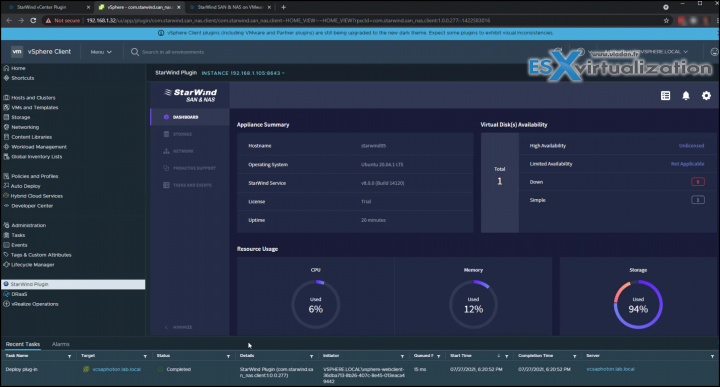Click the Not Applicable availability value
Image resolution: width=720 pixels, height=387 pixels.
[687, 164]
